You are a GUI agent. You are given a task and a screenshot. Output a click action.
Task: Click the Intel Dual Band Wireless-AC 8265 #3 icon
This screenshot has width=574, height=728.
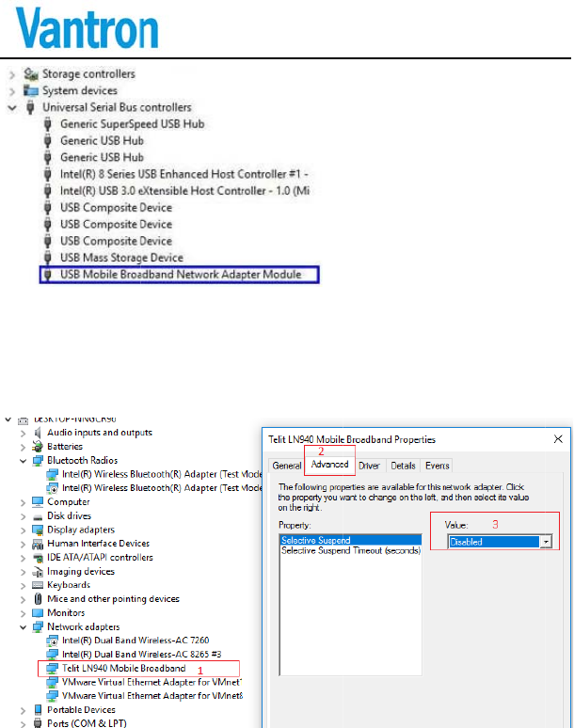53,655
